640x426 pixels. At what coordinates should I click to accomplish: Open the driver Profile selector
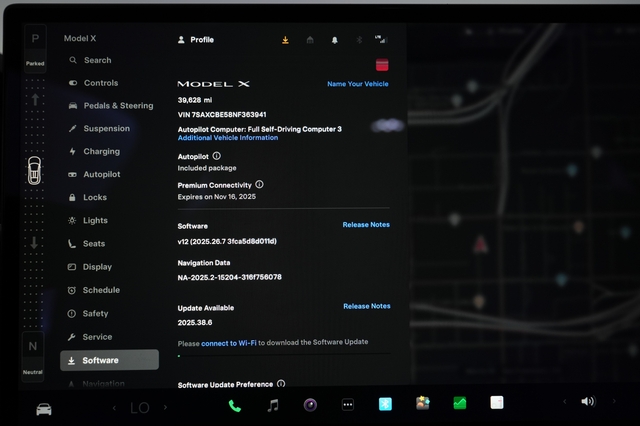[x=196, y=40]
